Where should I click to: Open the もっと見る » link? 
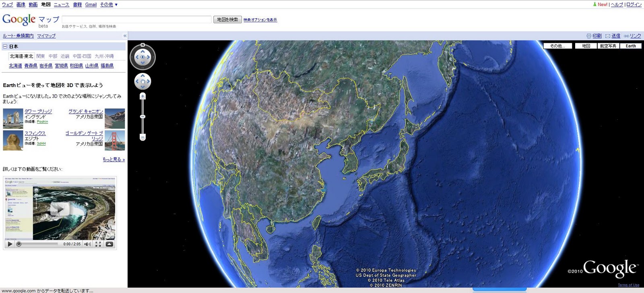(114, 159)
